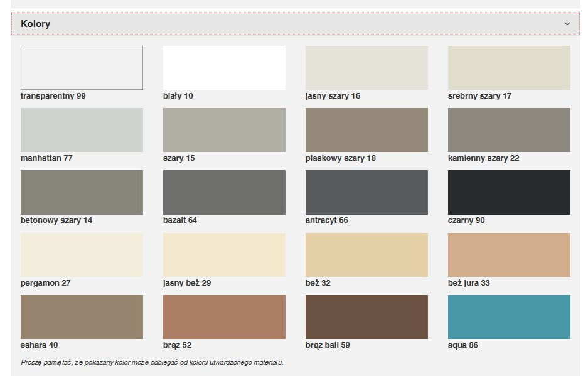Pick the pergamon 27 swatch

[82, 255]
